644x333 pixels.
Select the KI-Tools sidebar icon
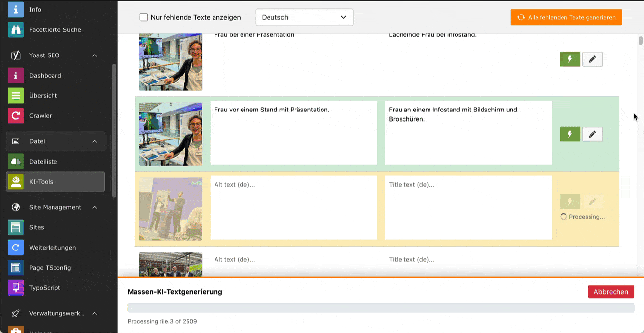[x=15, y=181]
